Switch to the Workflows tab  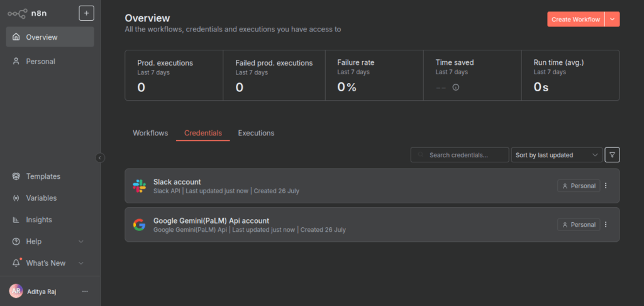tap(150, 133)
